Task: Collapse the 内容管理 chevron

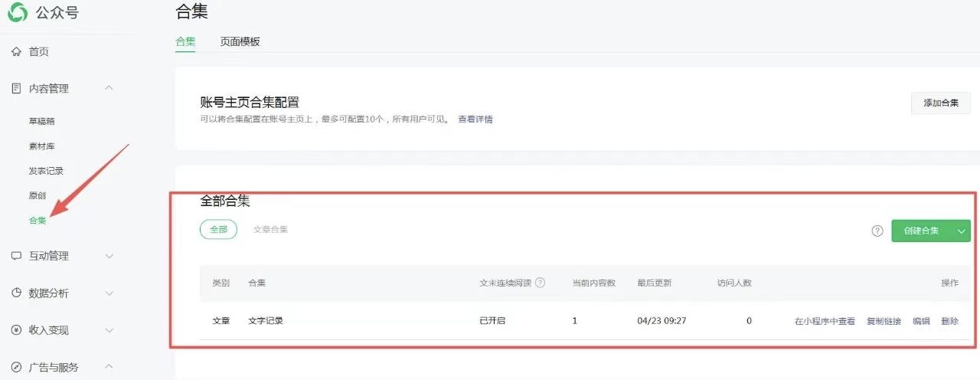Action: [x=109, y=88]
